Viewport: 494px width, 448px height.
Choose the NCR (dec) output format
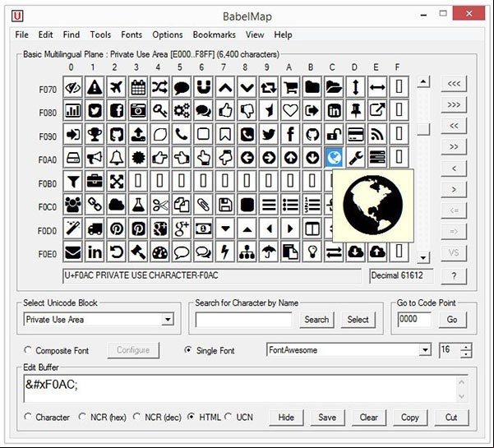pos(136,417)
